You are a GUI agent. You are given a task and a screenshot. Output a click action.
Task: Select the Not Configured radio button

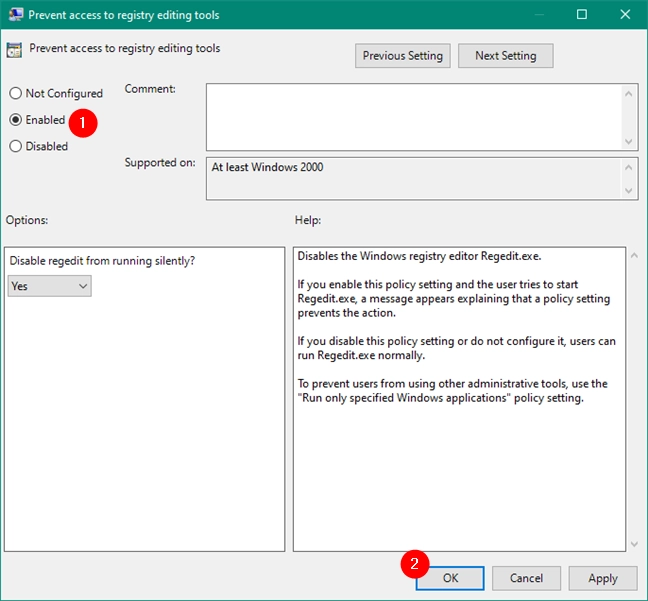coord(16,93)
